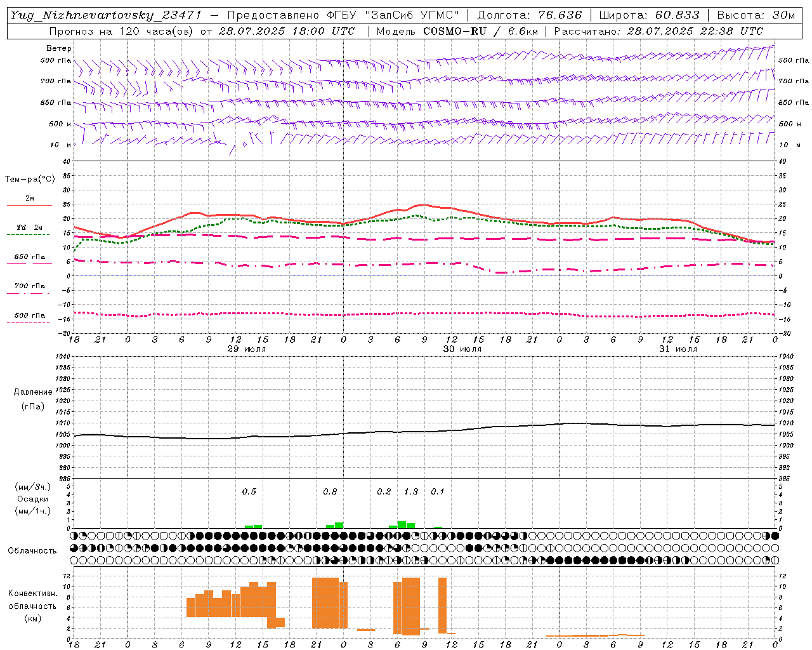Click the '(гПа)' unit under Давление
This screenshot has width=812, height=650.
pos(33,406)
